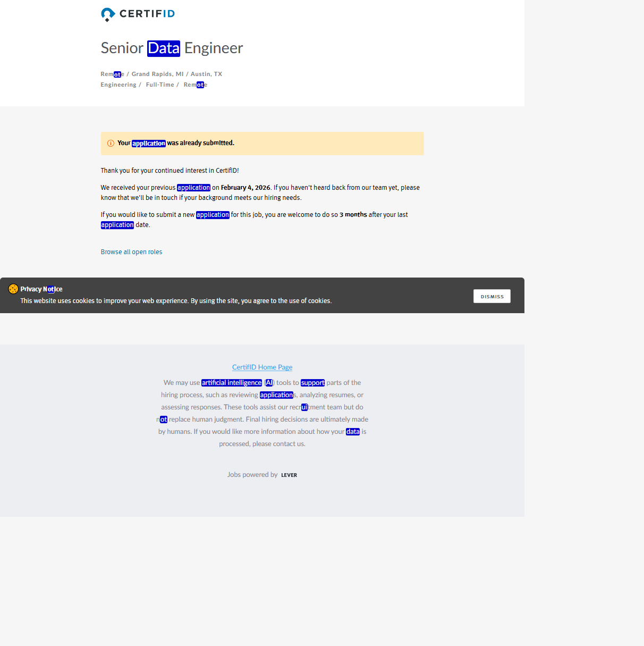Image resolution: width=644 pixels, height=646 pixels.
Task: Click the highlighted "support" word in footer
Action: [x=312, y=383]
